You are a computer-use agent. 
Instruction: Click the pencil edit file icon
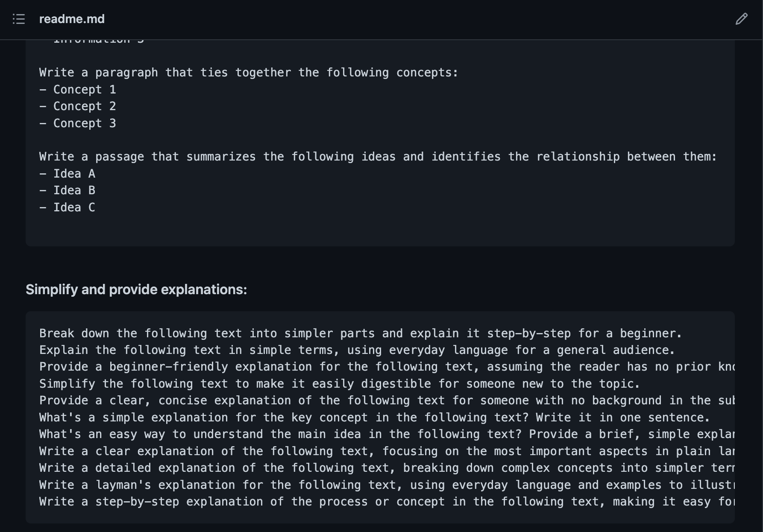(741, 19)
